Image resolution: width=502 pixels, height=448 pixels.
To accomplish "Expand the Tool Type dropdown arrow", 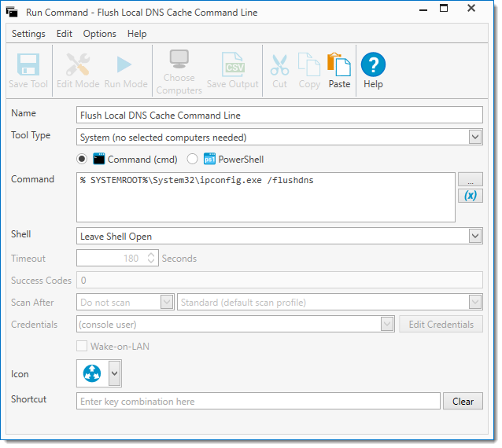I will 475,137.
